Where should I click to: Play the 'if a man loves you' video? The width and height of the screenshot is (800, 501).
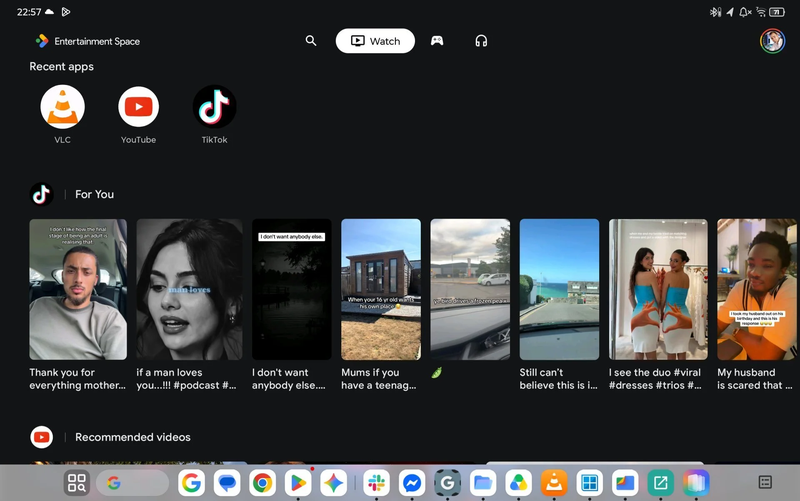click(189, 289)
